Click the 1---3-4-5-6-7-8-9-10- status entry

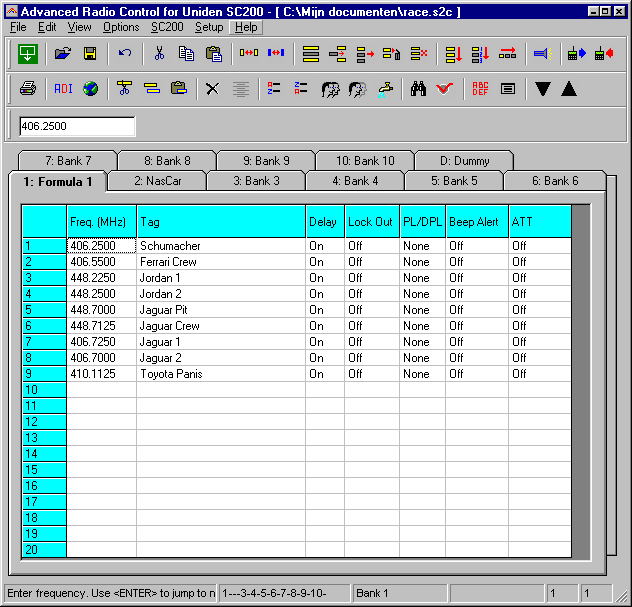(284, 593)
